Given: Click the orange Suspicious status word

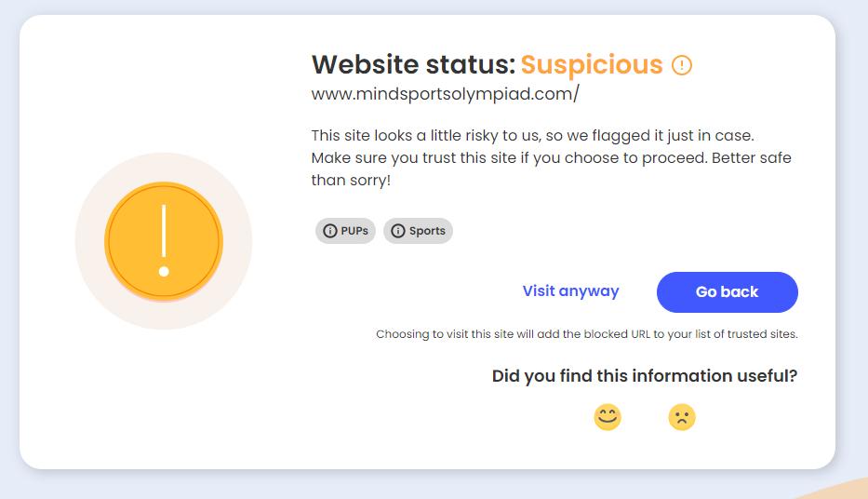Looking at the screenshot, I should coord(592,65).
